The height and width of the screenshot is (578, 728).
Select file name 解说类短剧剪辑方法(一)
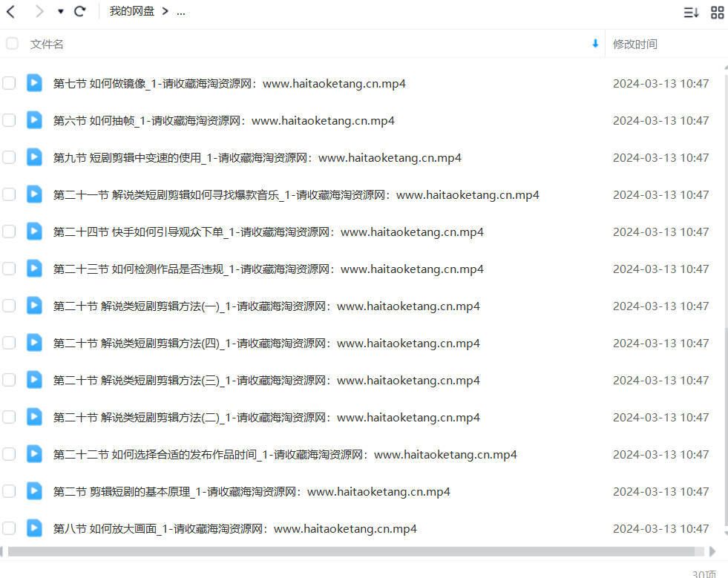click(x=266, y=306)
